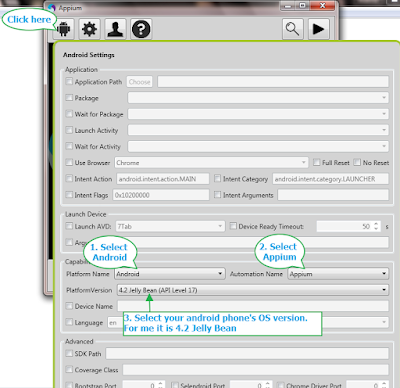Click the Device Ready Timeout value 50

coord(366,227)
